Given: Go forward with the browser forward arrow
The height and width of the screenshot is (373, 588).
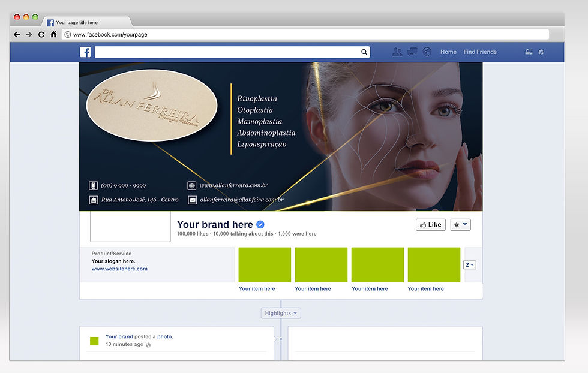Looking at the screenshot, I should tap(29, 35).
